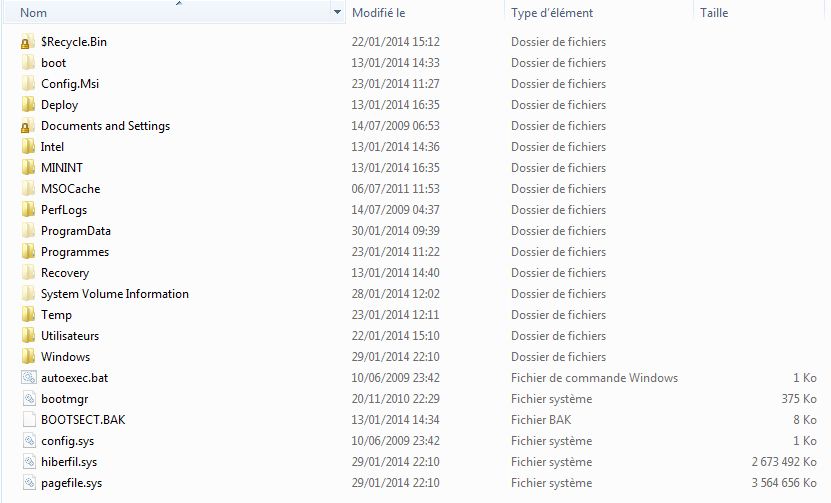Viewport: 831px width, 503px height.
Task: Select the BOOTSECT.BAK file name
Action: click(83, 420)
